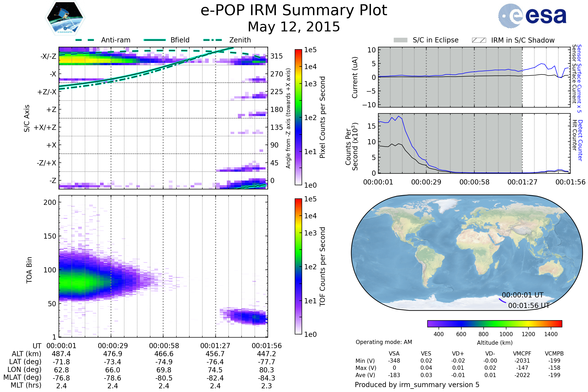Click the Bfield solid line legend marker
Image resolution: width=588 pixels, height=392 pixels.
click(x=155, y=40)
